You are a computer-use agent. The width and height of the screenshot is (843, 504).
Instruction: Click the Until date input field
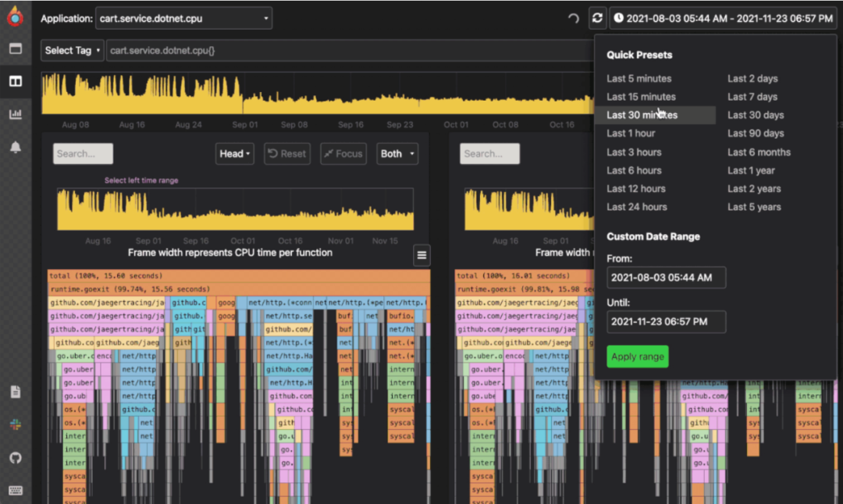pos(666,322)
